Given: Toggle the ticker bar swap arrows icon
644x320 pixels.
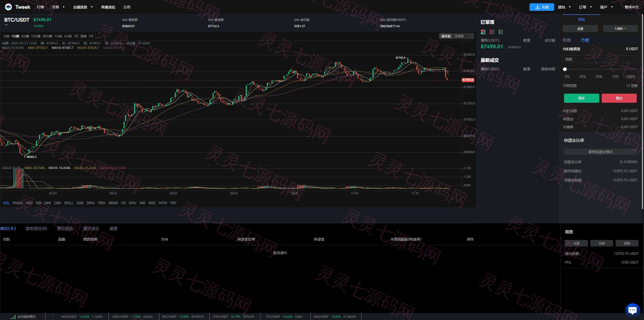Looking at the screenshot, I should click(x=53, y=315).
